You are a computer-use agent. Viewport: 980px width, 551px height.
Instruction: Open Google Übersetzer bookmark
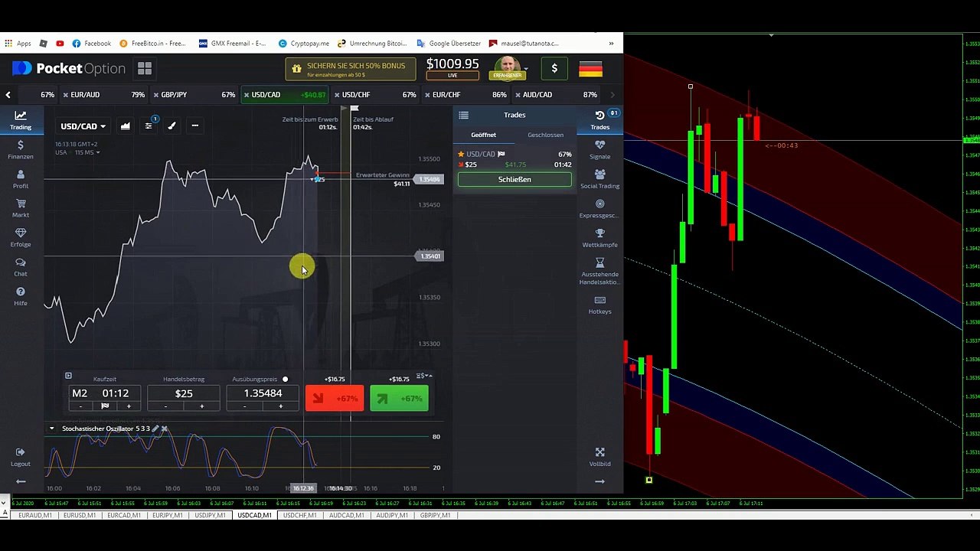449,44
